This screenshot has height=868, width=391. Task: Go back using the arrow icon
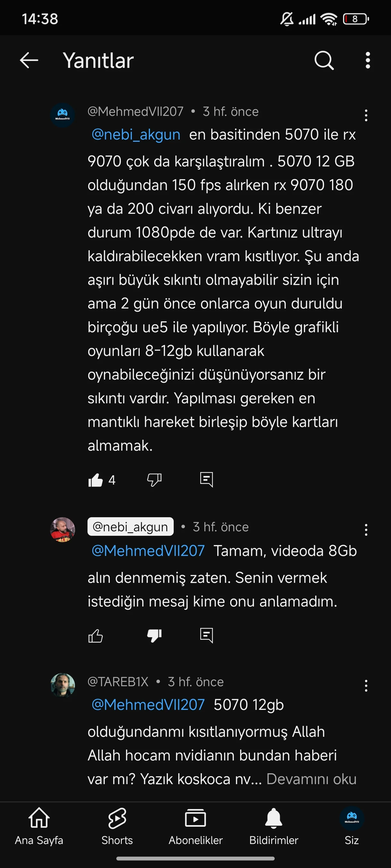(29, 61)
